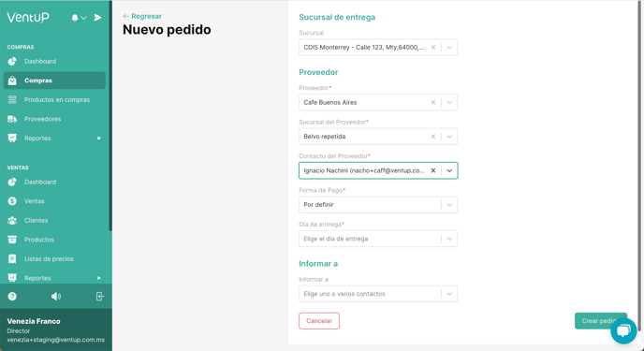Open the Día de entrega dropdown

378,239
